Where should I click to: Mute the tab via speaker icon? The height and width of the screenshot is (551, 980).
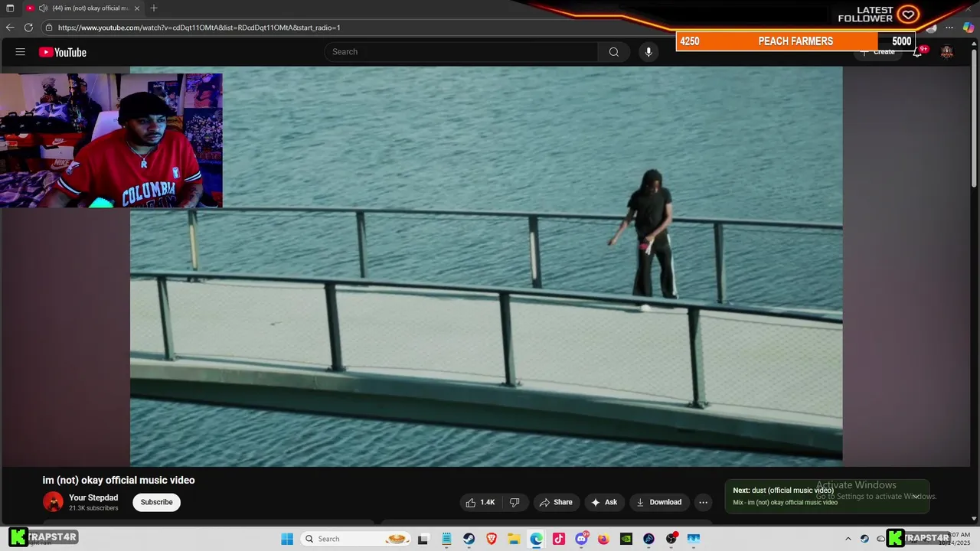pos(43,8)
